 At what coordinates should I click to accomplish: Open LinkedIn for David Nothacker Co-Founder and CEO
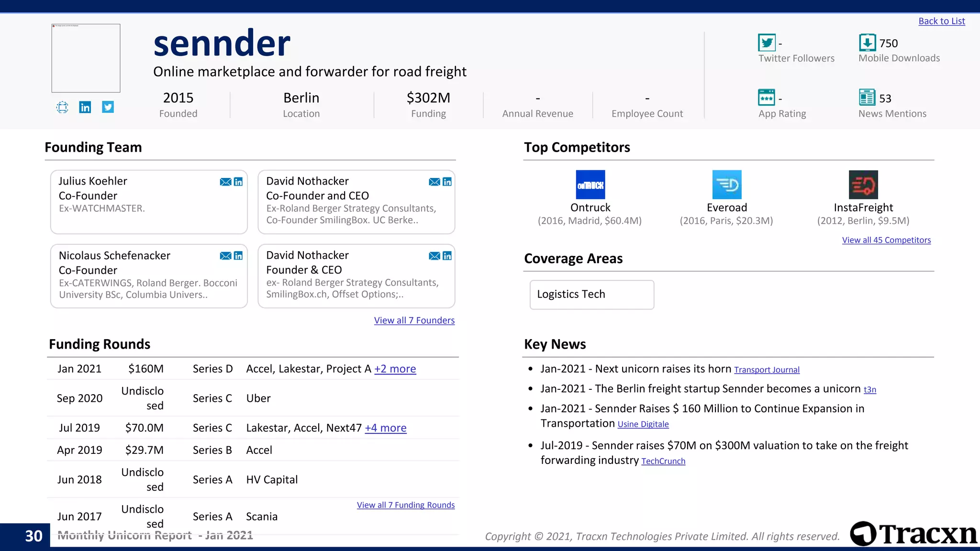click(x=447, y=182)
